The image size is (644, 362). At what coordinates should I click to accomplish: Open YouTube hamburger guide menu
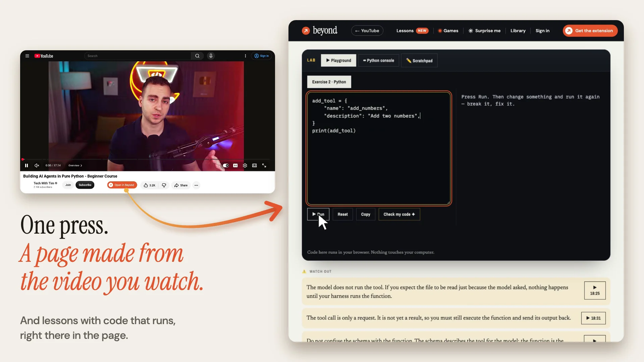tap(27, 56)
